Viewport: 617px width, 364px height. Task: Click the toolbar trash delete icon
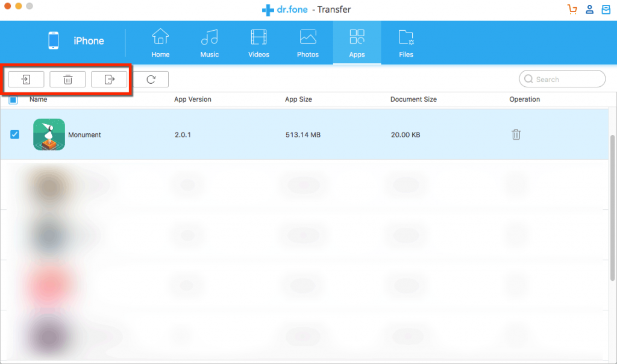click(67, 79)
